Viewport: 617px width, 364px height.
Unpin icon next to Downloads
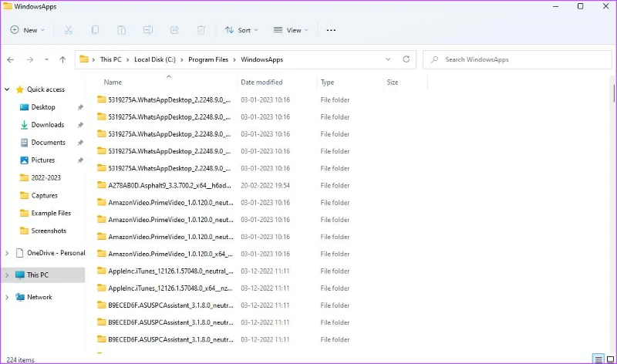click(80, 125)
